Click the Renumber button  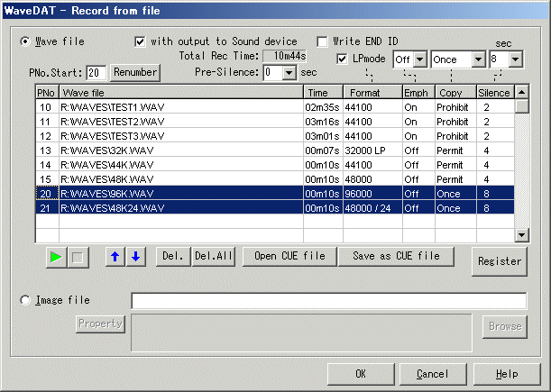pos(135,72)
